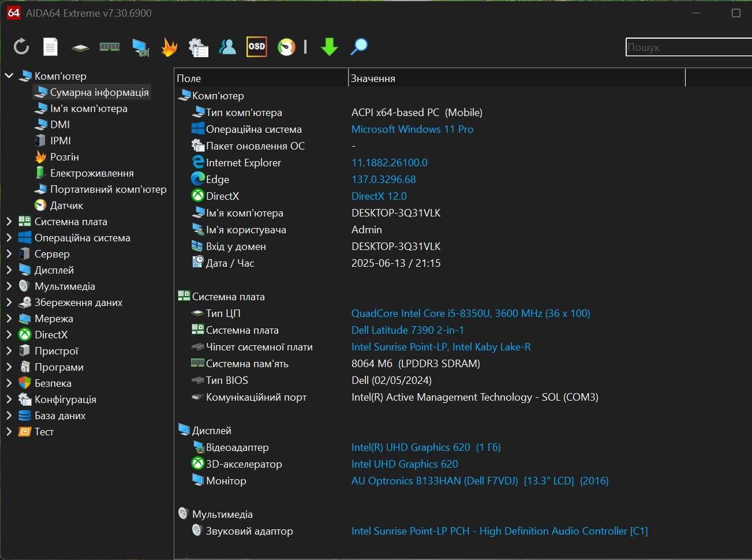This screenshot has height=560, width=752.
Task: Expand the Операційна система tree node
Action: coord(9,237)
